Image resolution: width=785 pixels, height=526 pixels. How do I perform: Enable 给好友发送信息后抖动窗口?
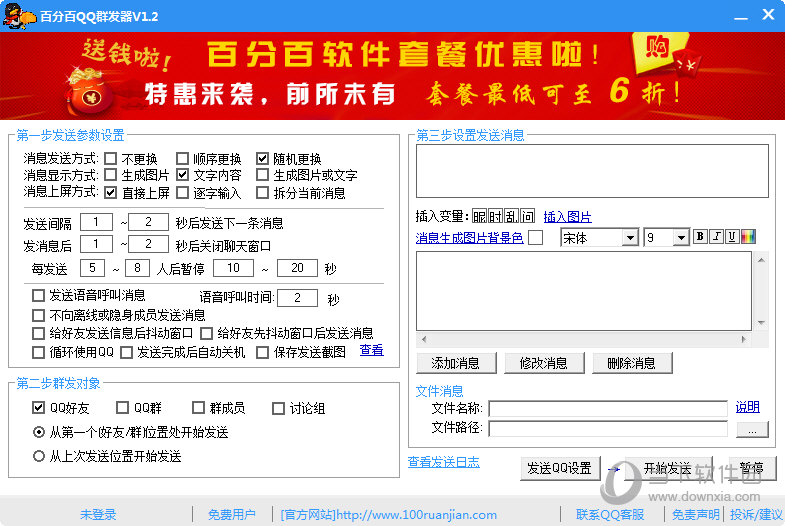(x=38, y=333)
